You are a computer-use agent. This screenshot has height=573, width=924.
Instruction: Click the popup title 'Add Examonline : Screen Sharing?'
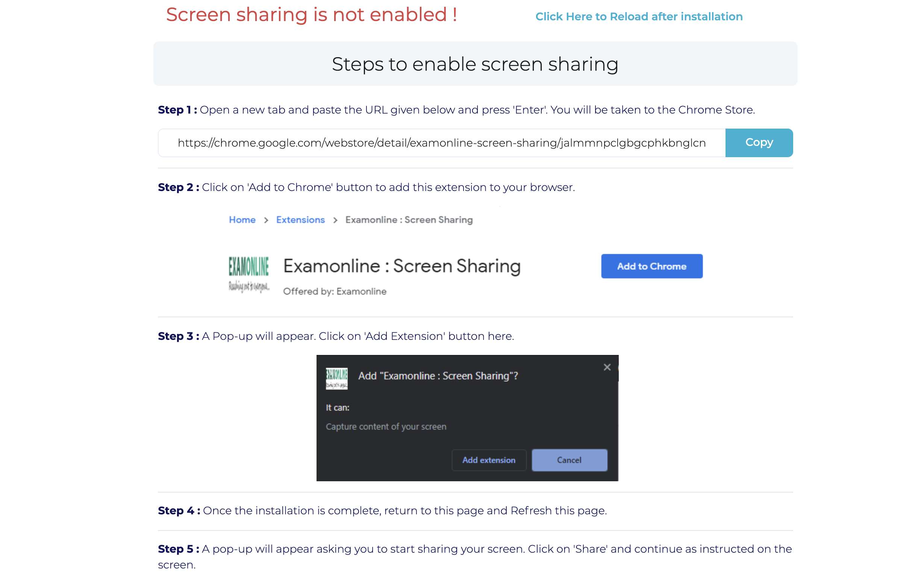click(438, 376)
